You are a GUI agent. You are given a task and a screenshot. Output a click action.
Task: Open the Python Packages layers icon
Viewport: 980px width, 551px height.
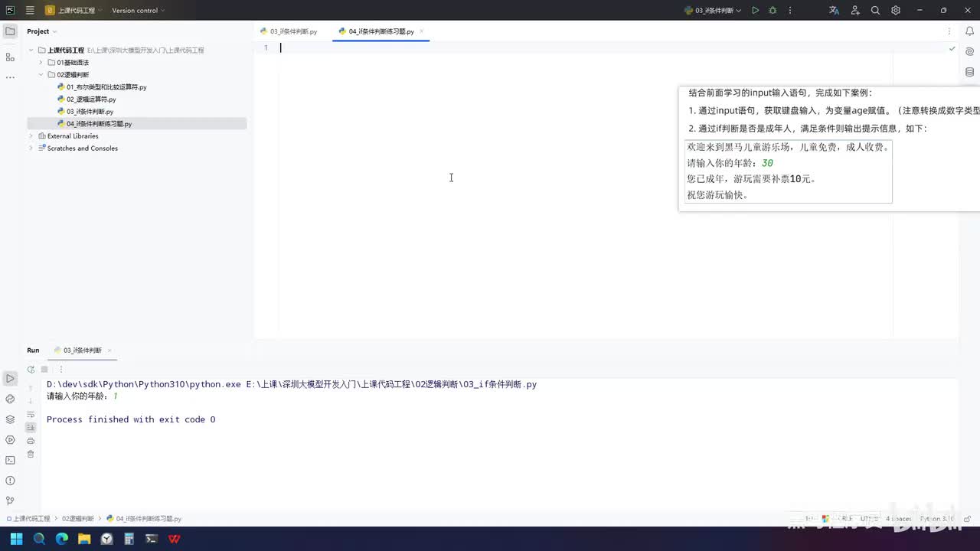(10, 419)
